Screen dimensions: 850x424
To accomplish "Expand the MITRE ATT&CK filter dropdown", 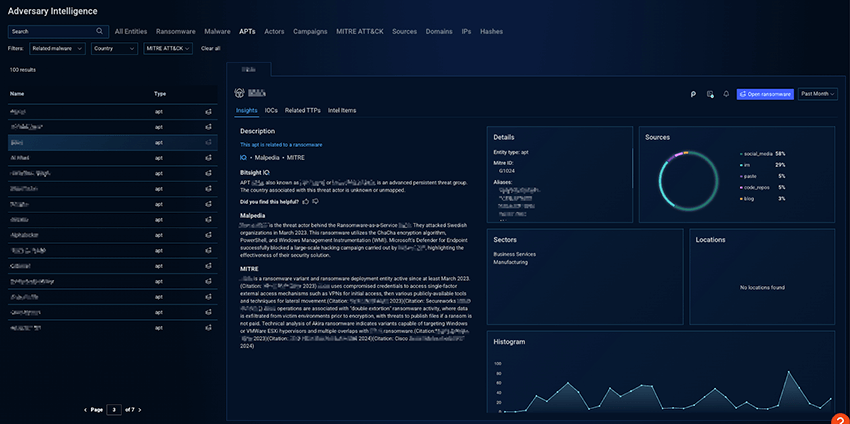I will [168, 48].
